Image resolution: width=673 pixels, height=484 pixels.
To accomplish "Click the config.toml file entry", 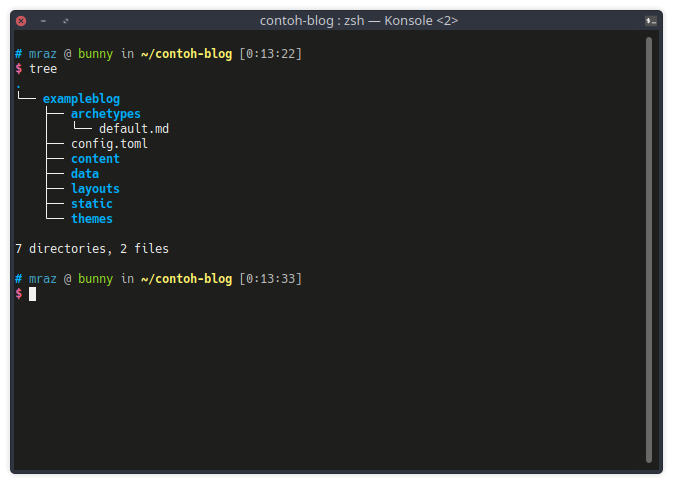I will pyautogui.click(x=109, y=144).
